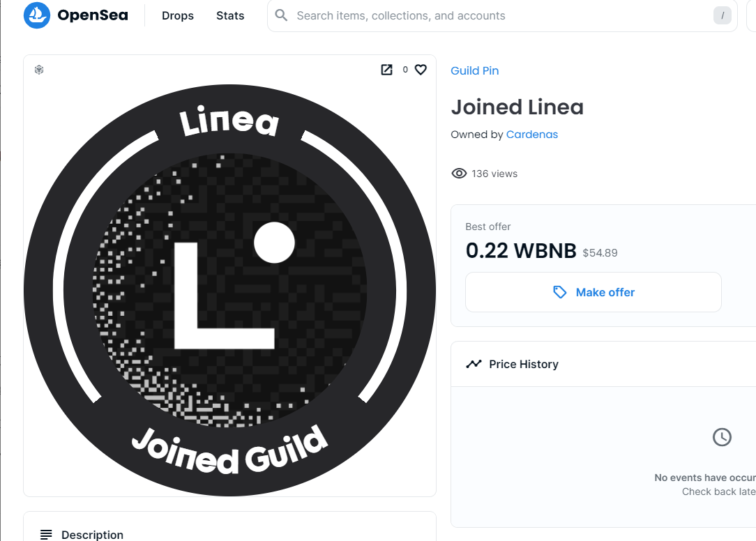Open the Drops menu
756x541 pixels.
(177, 15)
